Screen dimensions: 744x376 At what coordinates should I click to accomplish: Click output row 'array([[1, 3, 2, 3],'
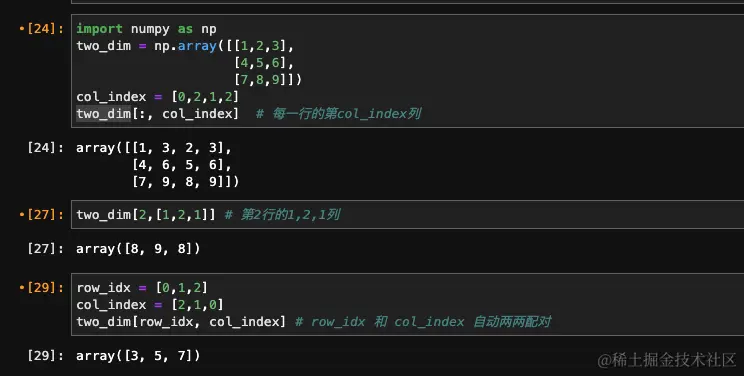click(x=154, y=148)
